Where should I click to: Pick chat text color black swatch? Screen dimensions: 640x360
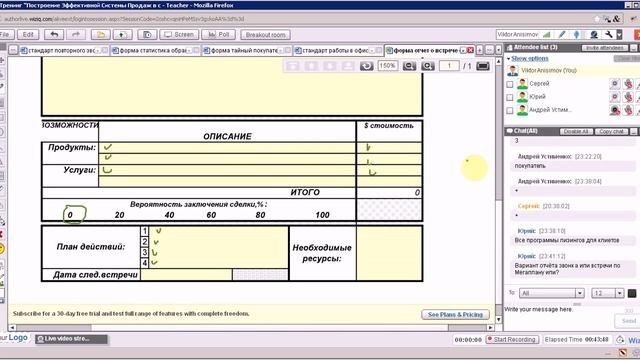coord(632,293)
